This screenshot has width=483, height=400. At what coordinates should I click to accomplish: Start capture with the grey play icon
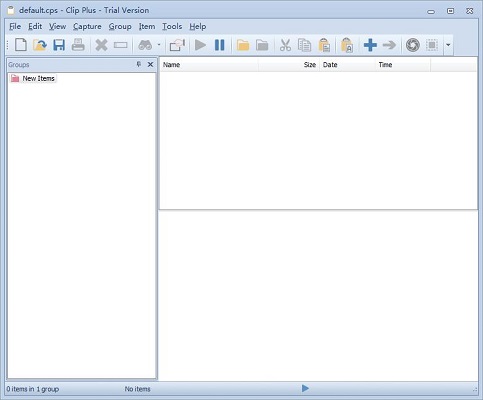point(200,45)
